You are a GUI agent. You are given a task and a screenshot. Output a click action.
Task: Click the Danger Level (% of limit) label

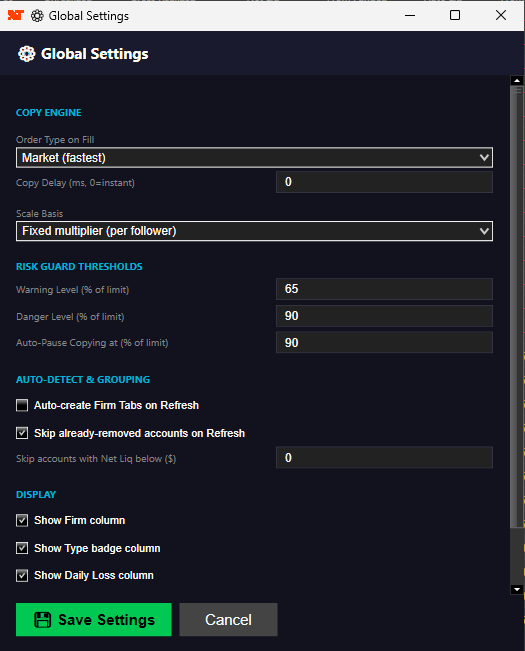click(70, 316)
